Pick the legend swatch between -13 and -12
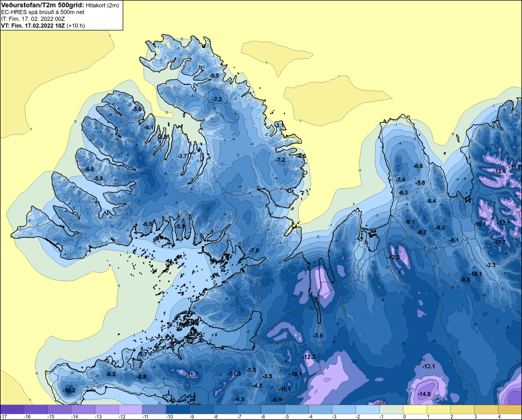Image resolution: width=522 pixels, height=420 pixels. [107, 410]
